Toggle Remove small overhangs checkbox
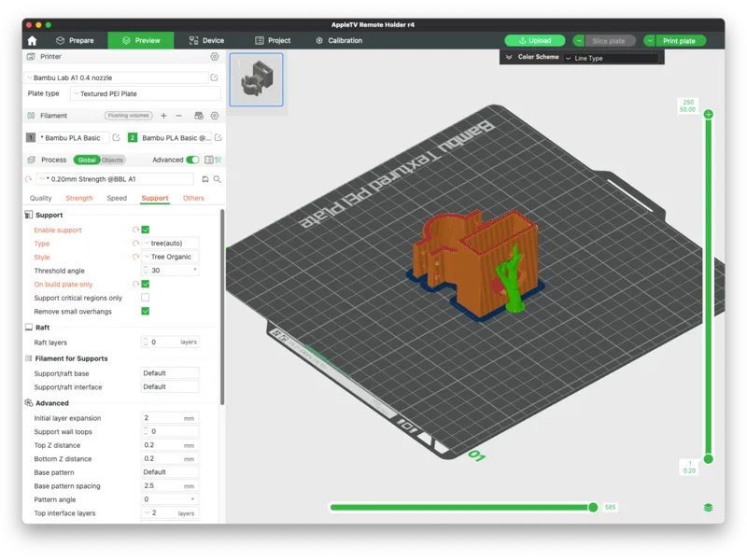 click(146, 311)
